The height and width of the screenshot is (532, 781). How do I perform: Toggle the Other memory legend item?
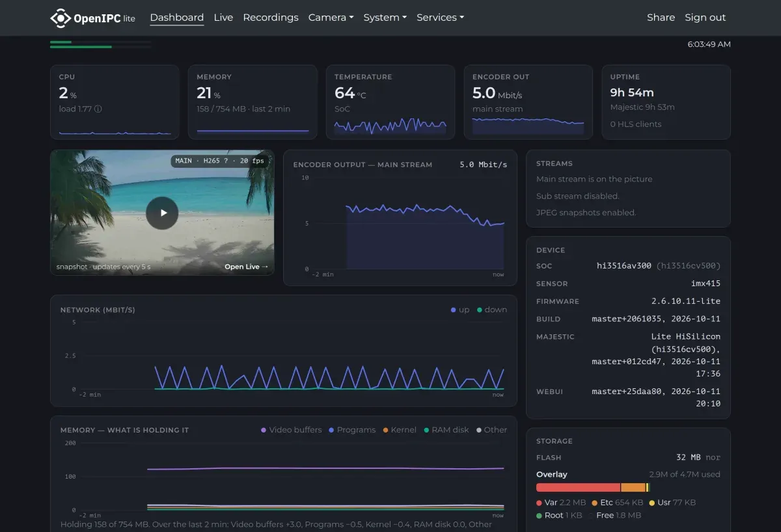coord(491,430)
